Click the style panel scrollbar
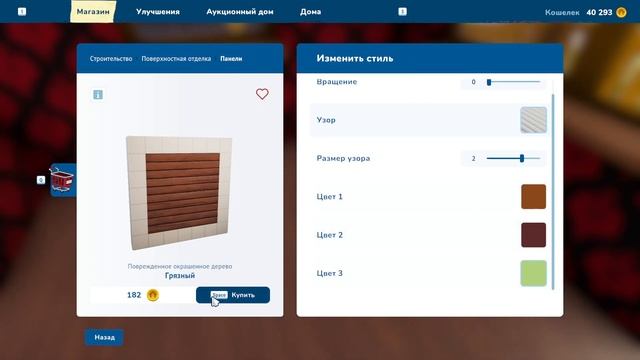Screen dimensions: 640x360 point(553,192)
